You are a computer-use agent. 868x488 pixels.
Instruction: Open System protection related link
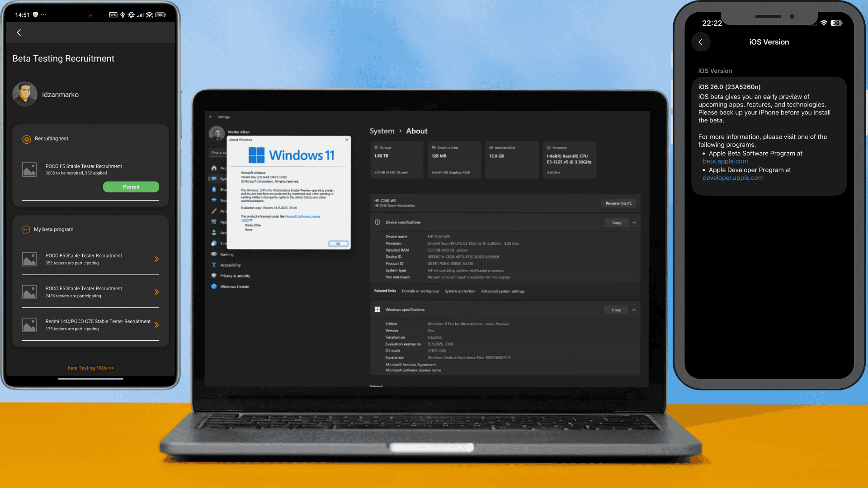(x=460, y=291)
